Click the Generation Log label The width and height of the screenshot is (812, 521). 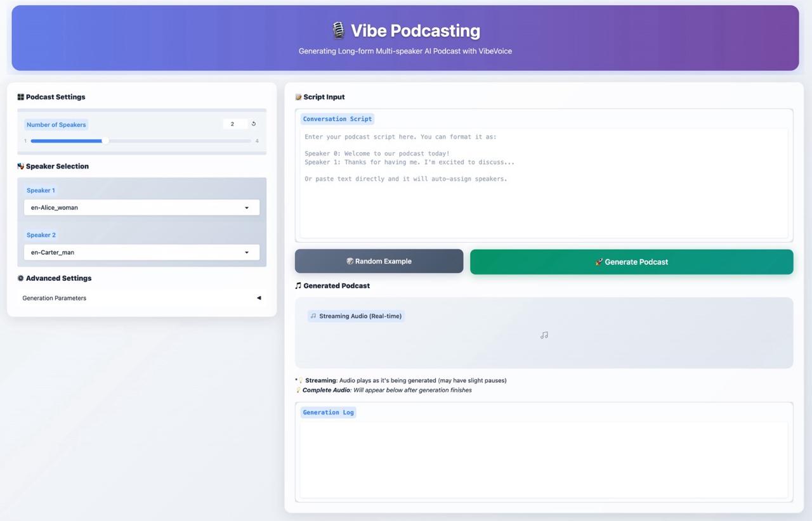tap(329, 413)
